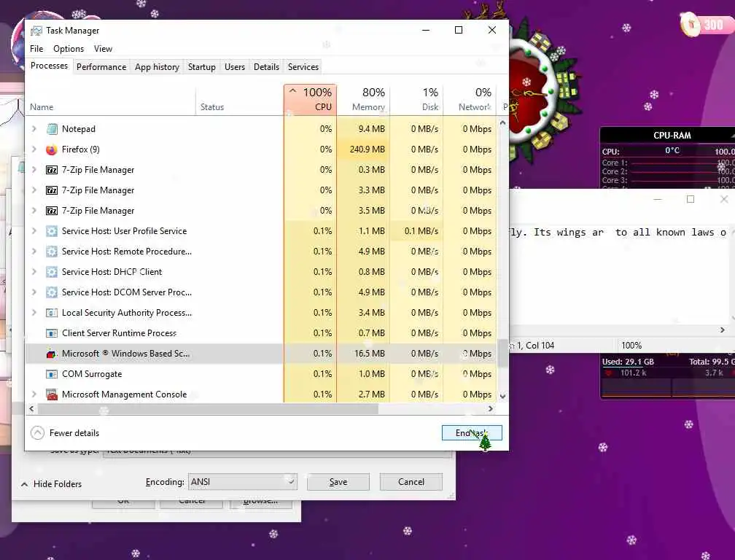Screen dimensions: 735x560
Task: Select the COM Surrogate process row
Action: pyautogui.click(x=262, y=374)
